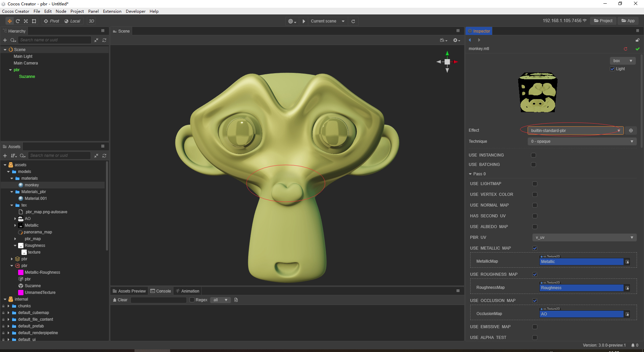
Task: Clear the console output
Action: click(x=120, y=300)
